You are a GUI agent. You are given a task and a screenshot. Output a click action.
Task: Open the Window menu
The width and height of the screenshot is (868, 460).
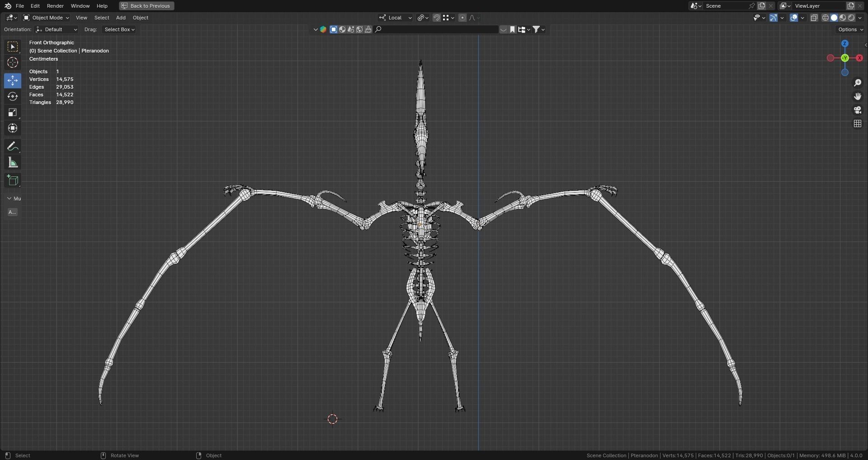(x=80, y=6)
